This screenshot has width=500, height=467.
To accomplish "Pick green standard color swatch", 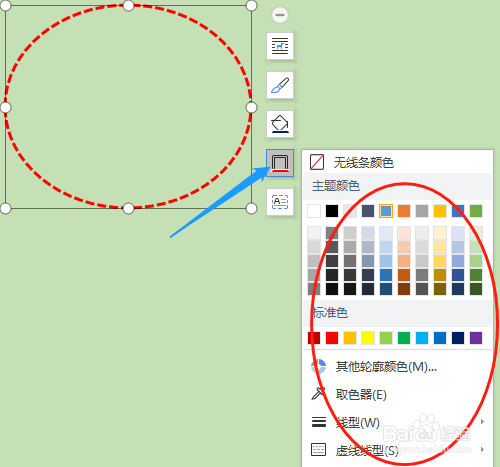I will (404, 338).
